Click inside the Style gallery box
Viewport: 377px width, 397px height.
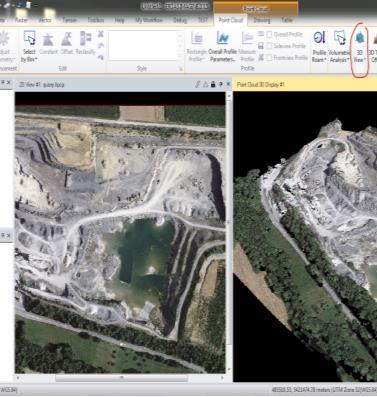point(143,46)
